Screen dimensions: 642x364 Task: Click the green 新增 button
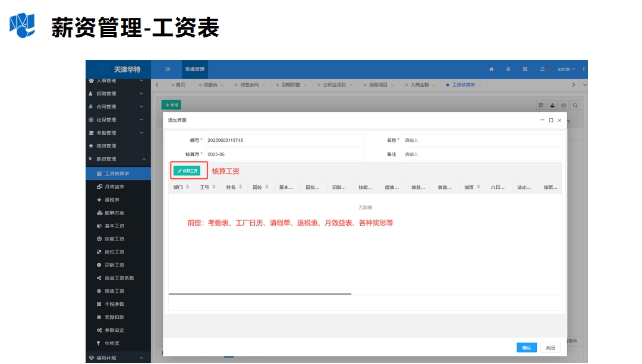(171, 105)
